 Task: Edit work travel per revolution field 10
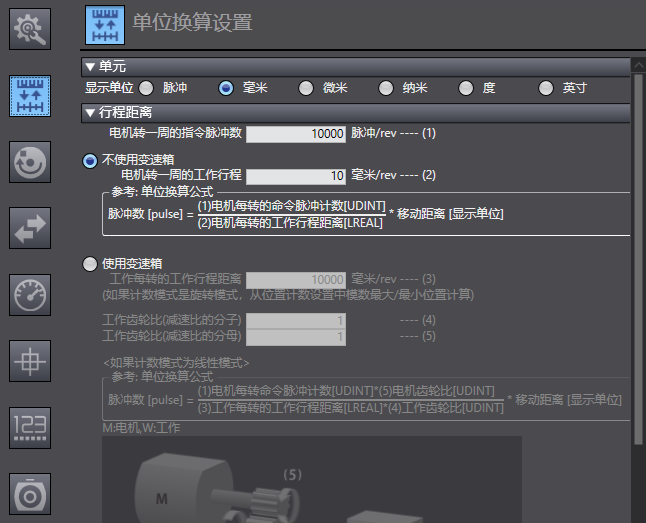click(296, 176)
